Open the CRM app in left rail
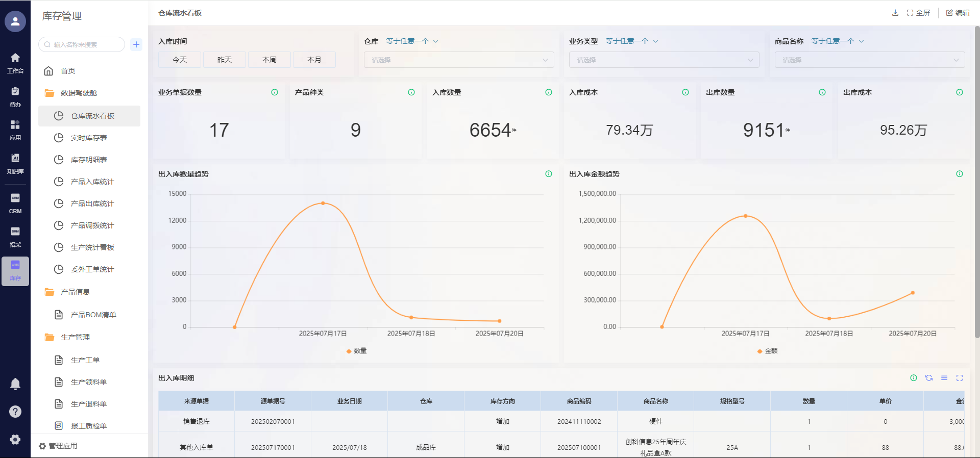The width and height of the screenshot is (980, 458). tap(15, 203)
